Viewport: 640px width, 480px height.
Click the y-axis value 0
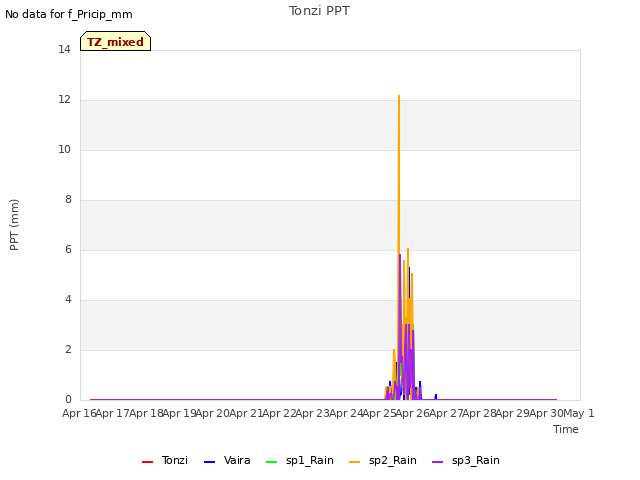(x=68, y=400)
